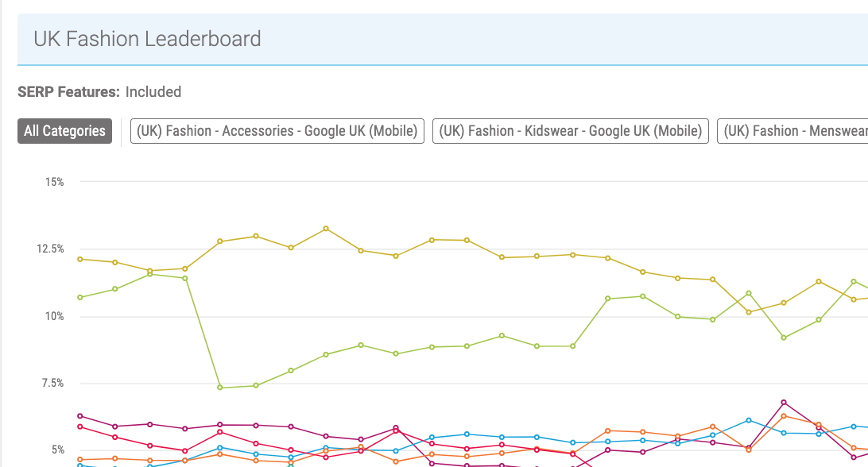Click the 10% y-axis label
868x467 pixels.
pos(55,316)
